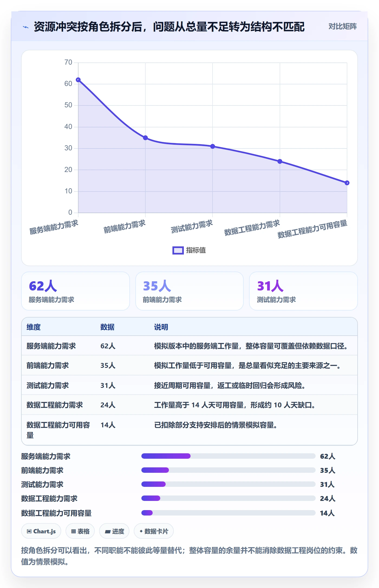Toggle the 指标值 legend color box
Image resolution: width=379 pixels, height=588 pixels.
point(178,250)
